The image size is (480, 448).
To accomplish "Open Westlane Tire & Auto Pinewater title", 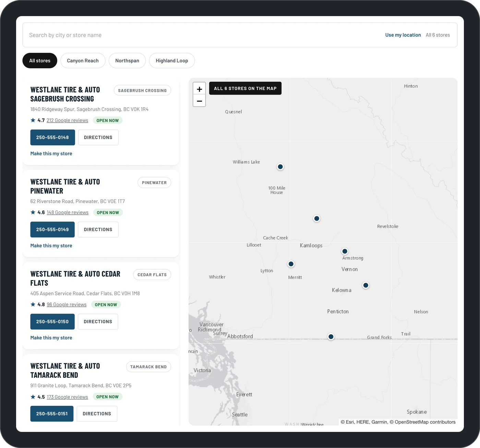I will 65,186.
